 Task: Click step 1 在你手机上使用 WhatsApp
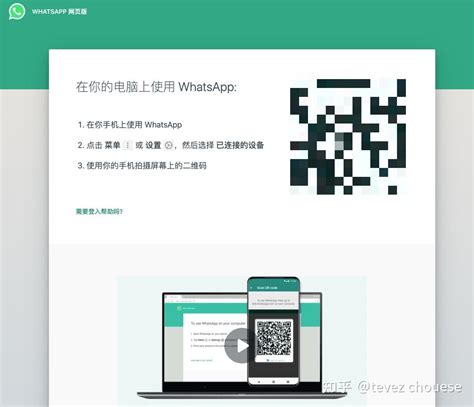(x=130, y=125)
